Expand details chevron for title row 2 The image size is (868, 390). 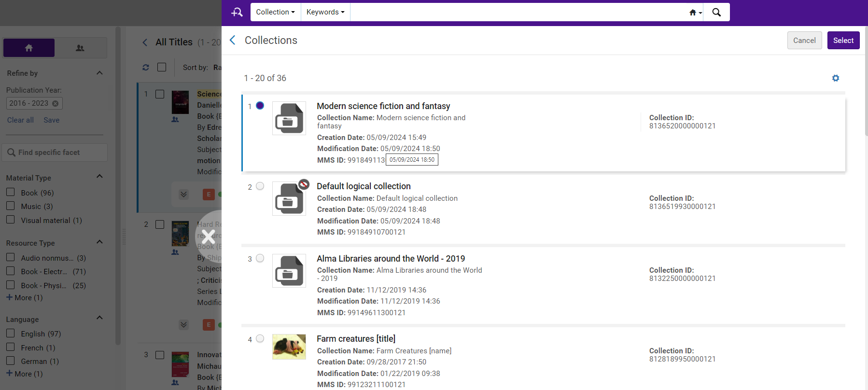184,325
